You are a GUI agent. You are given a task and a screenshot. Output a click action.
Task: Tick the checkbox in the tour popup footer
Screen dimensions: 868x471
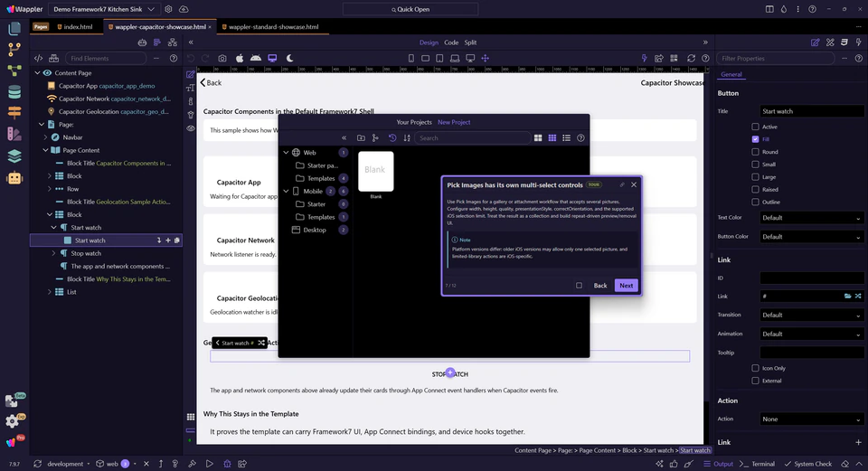(x=579, y=286)
